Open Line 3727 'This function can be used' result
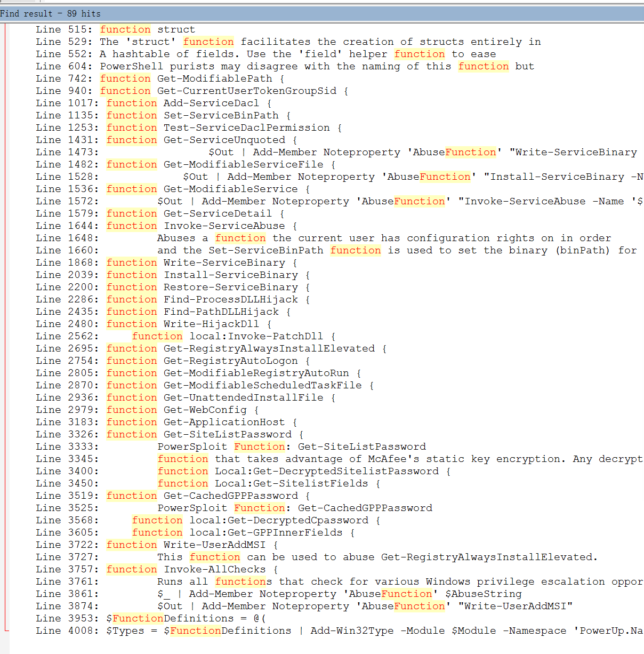The width and height of the screenshot is (644, 654). [317, 557]
